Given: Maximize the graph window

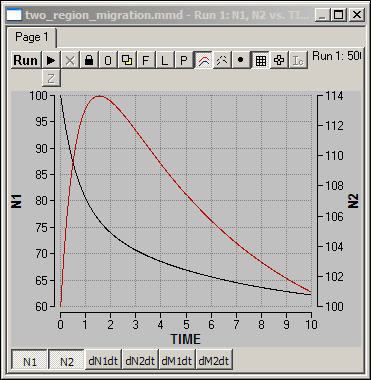Looking at the screenshot, I should (339, 15).
